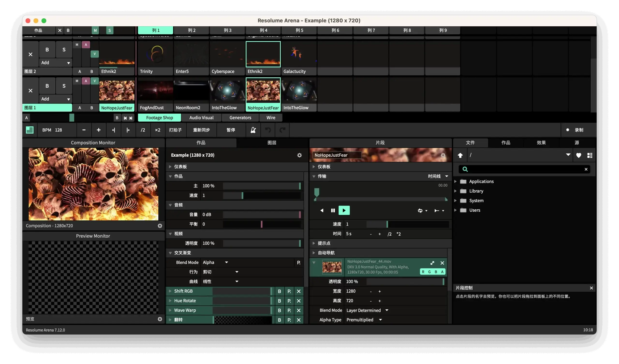The height and width of the screenshot is (364, 619).
Task: Select the Generators deck tab
Action: coord(240,118)
